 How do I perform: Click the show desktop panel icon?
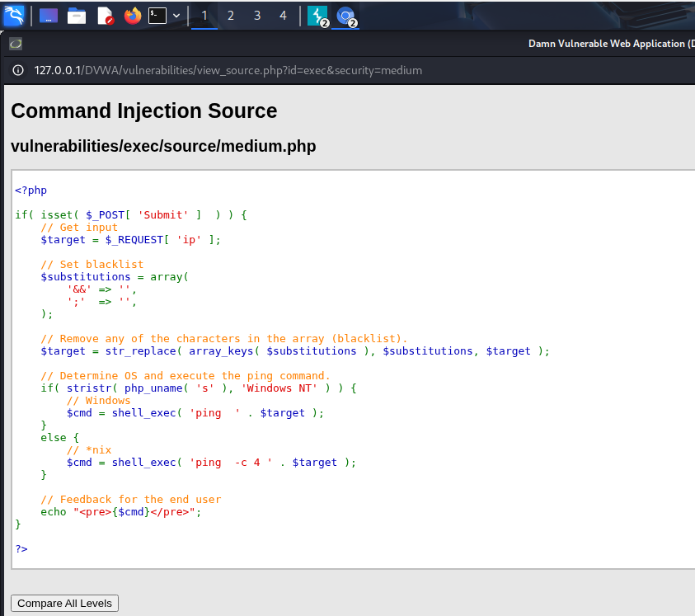(x=49, y=16)
